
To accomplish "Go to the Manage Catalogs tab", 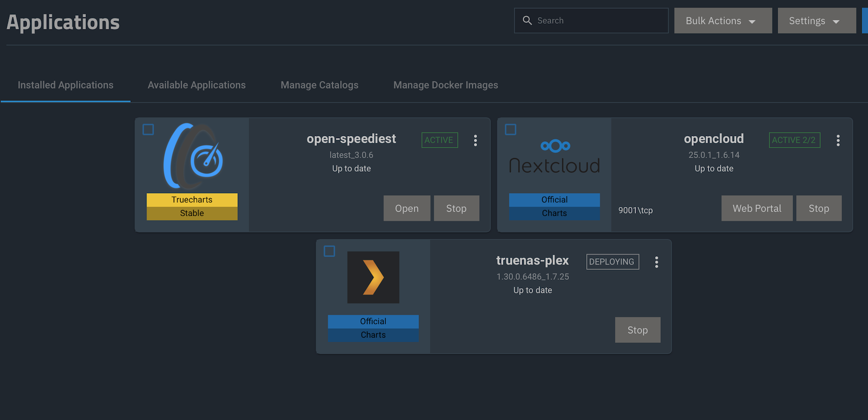I will (319, 85).
